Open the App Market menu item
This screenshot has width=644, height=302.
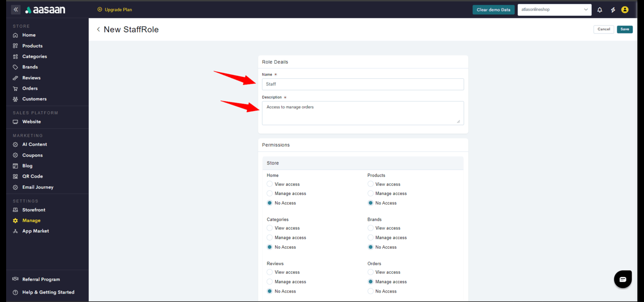[x=35, y=231]
